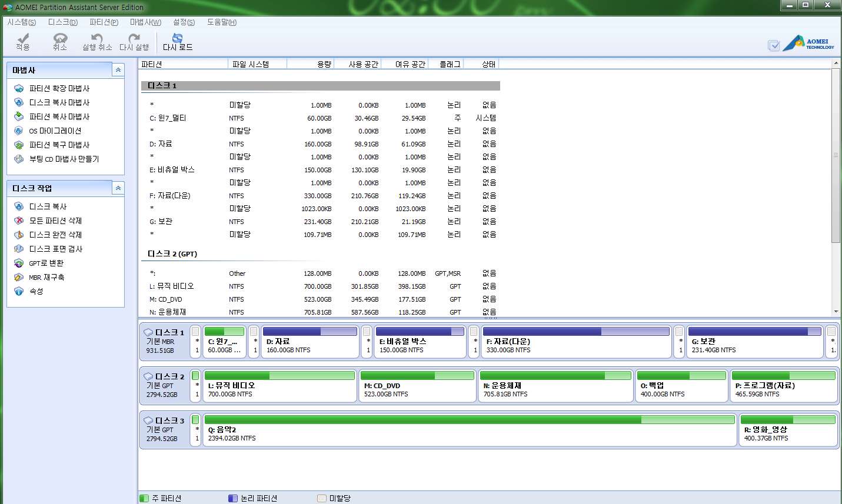The width and height of the screenshot is (842, 504).
Task: Click the AOMEI Technology logo
Action: (809, 44)
